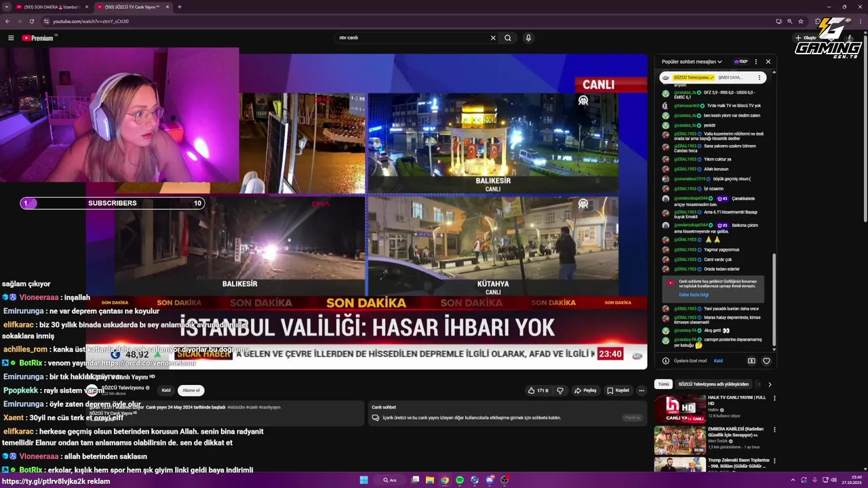Open a new browser tab
The height and width of the screenshot is (488, 868).
tap(180, 7)
